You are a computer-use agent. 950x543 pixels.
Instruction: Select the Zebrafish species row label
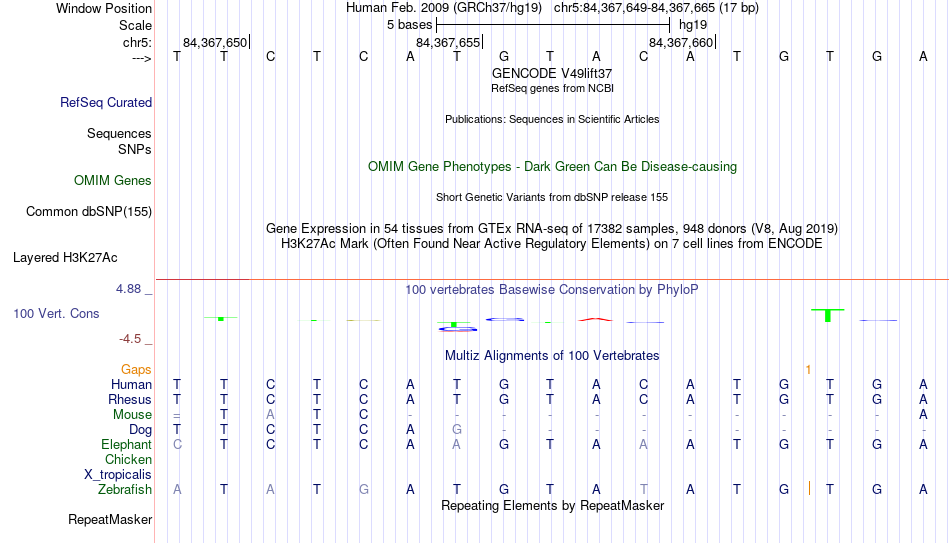(125, 489)
